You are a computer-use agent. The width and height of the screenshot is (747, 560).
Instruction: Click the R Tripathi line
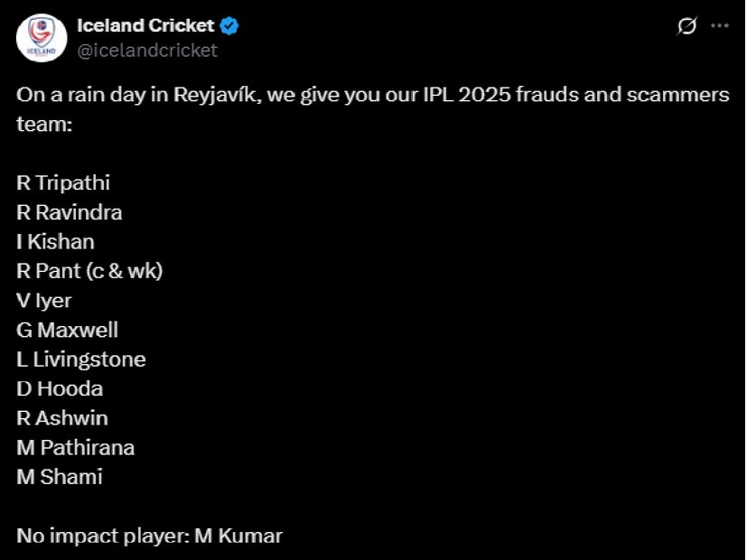coord(63,182)
